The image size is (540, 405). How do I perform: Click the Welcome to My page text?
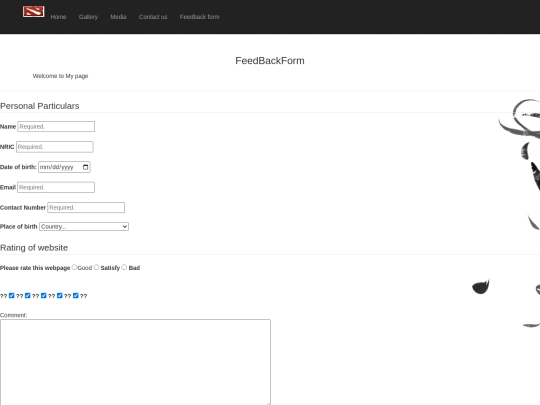click(x=60, y=76)
